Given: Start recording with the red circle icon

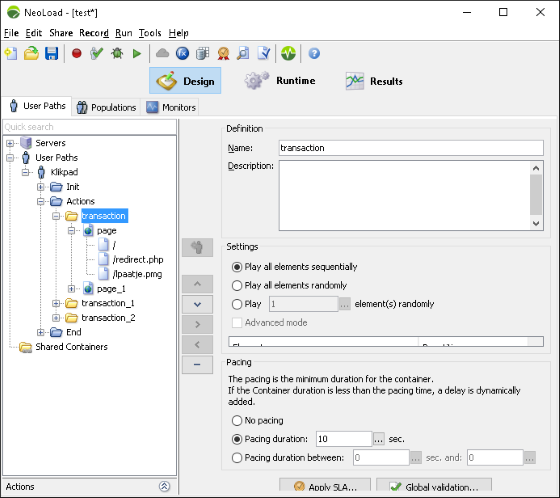Looking at the screenshot, I should point(76,54).
